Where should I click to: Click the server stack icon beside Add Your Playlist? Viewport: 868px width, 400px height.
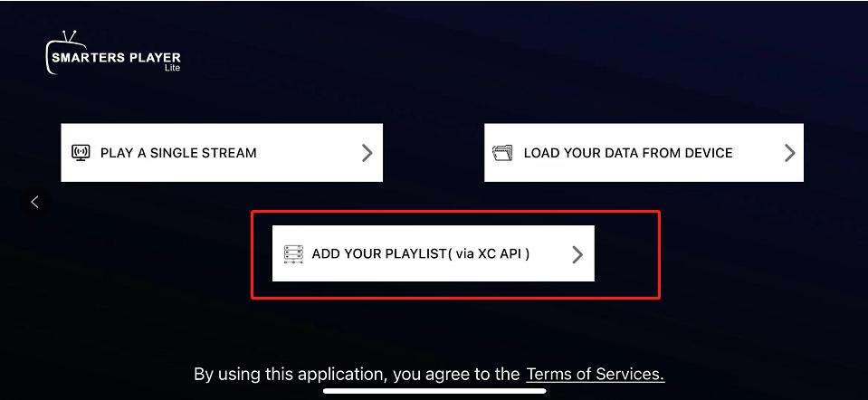[292, 253]
